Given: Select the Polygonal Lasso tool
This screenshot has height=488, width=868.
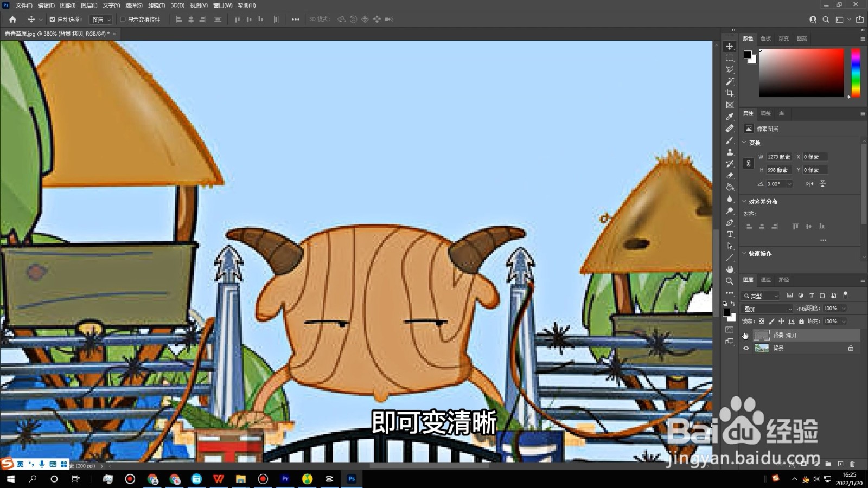Looking at the screenshot, I should click(730, 69).
